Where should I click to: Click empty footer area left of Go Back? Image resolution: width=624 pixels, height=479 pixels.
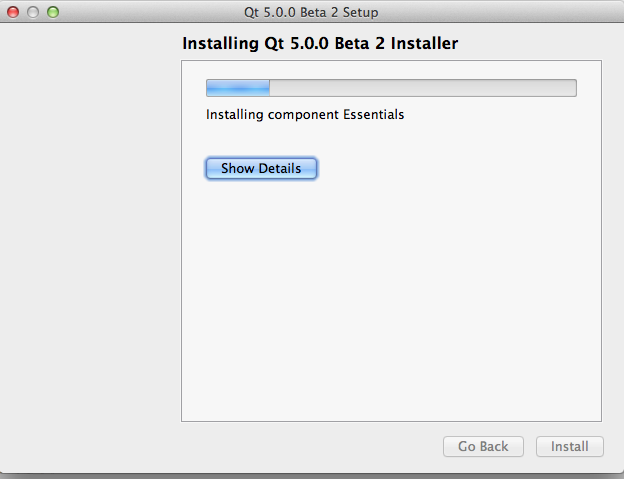[x=300, y=447]
